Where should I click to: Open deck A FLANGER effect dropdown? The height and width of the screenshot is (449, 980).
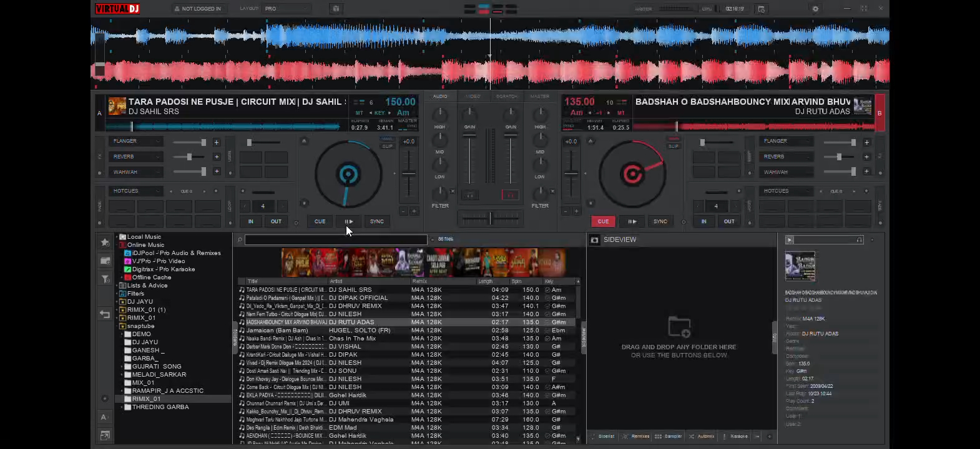pyautogui.click(x=136, y=141)
